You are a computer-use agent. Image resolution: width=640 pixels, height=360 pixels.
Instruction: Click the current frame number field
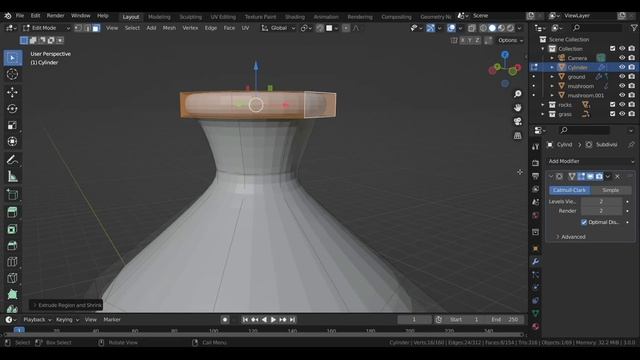414,320
